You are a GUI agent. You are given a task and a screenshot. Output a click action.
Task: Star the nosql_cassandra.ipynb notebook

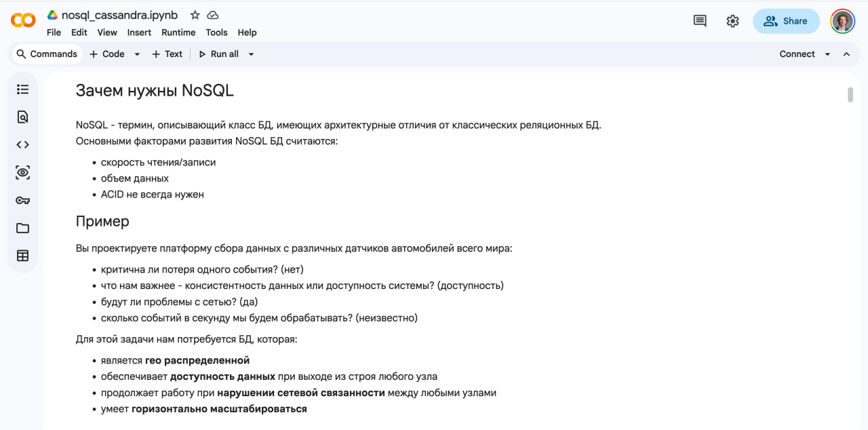pos(195,15)
